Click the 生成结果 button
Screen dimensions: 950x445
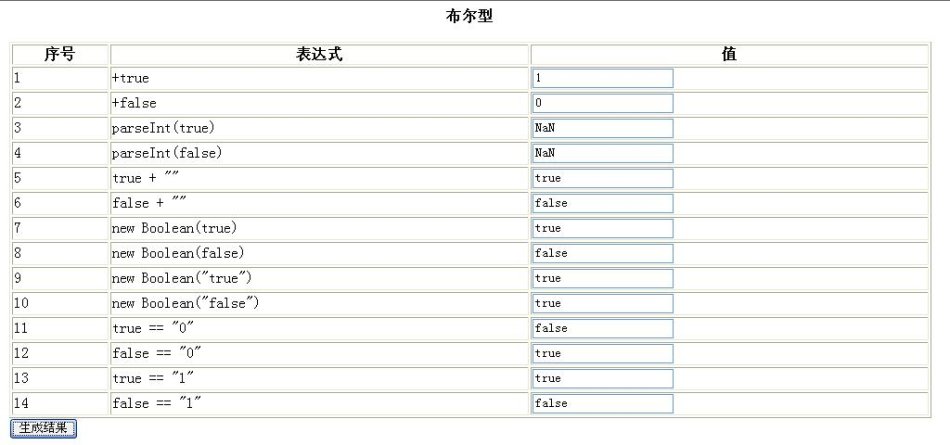[43, 428]
